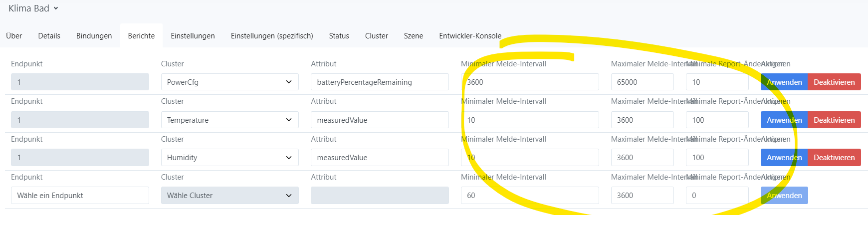Select the Einstellungen (spezifisch) tab
The image size is (868, 228).
[x=272, y=36]
